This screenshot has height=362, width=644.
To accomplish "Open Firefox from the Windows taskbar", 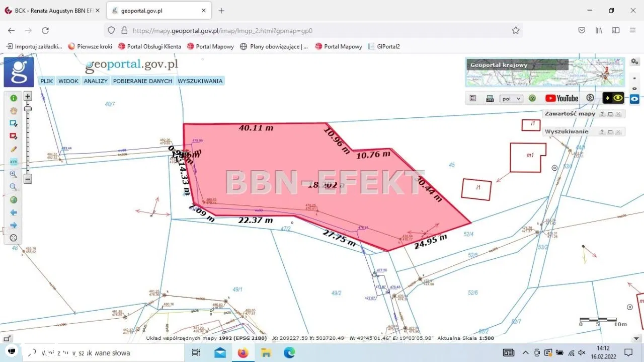I will coord(243,352).
